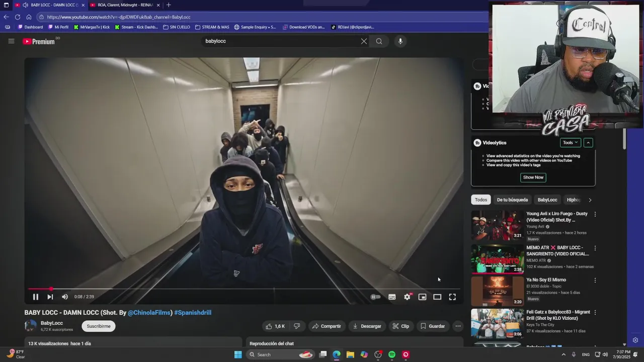The image size is (644, 362).
Task: Open options for SANGRIENTO video
Action: [595, 248]
